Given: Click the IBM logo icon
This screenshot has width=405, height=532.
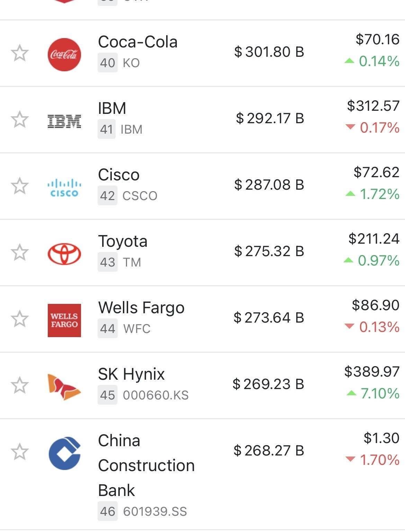Looking at the screenshot, I should pos(64,121).
